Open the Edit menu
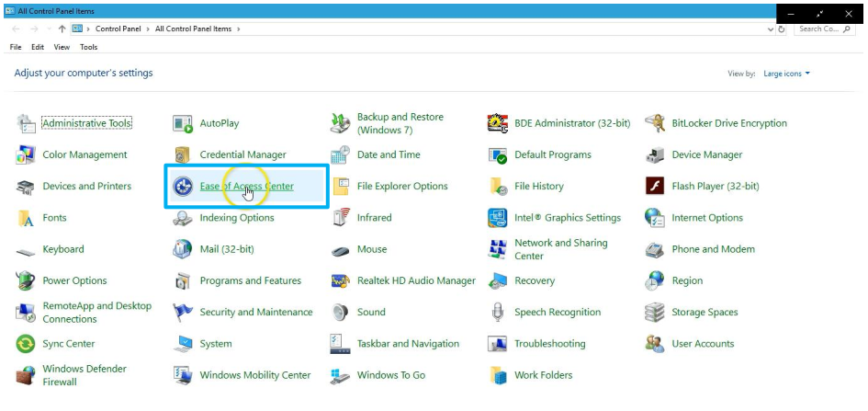Viewport: 868px width, 411px height. point(38,47)
